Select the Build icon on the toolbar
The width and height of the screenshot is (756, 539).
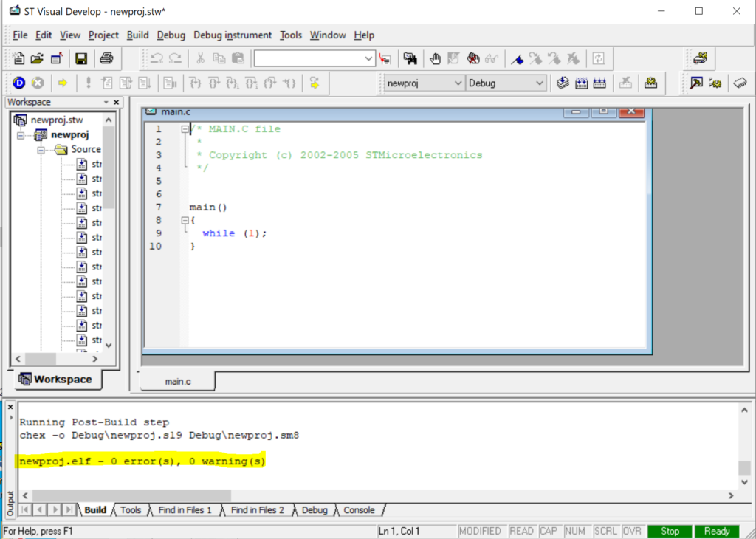click(x=581, y=83)
